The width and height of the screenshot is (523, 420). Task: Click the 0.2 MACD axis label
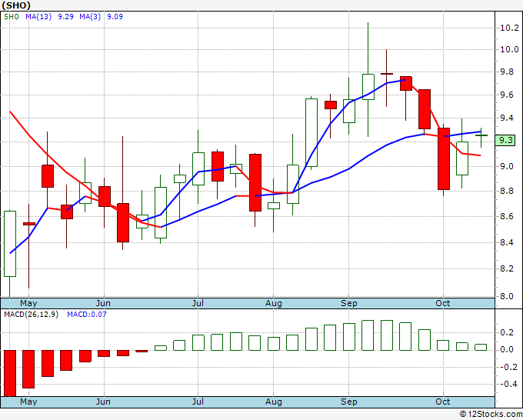pyautogui.click(x=507, y=332)
